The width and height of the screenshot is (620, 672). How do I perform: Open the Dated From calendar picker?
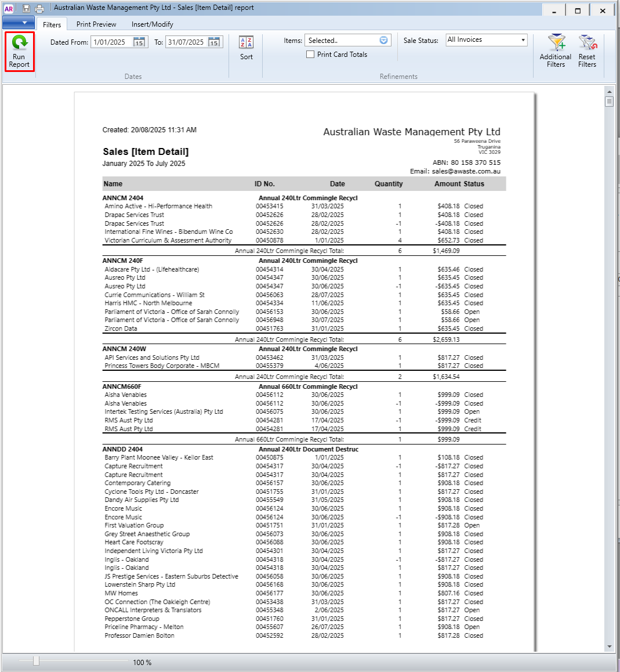pyautogui.click(x=139, y=42)
